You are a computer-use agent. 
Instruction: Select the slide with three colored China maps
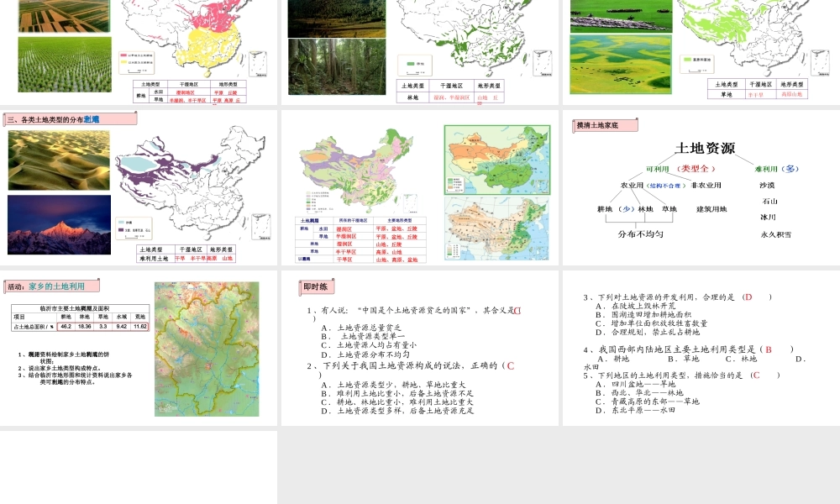[x=420, y=187]
